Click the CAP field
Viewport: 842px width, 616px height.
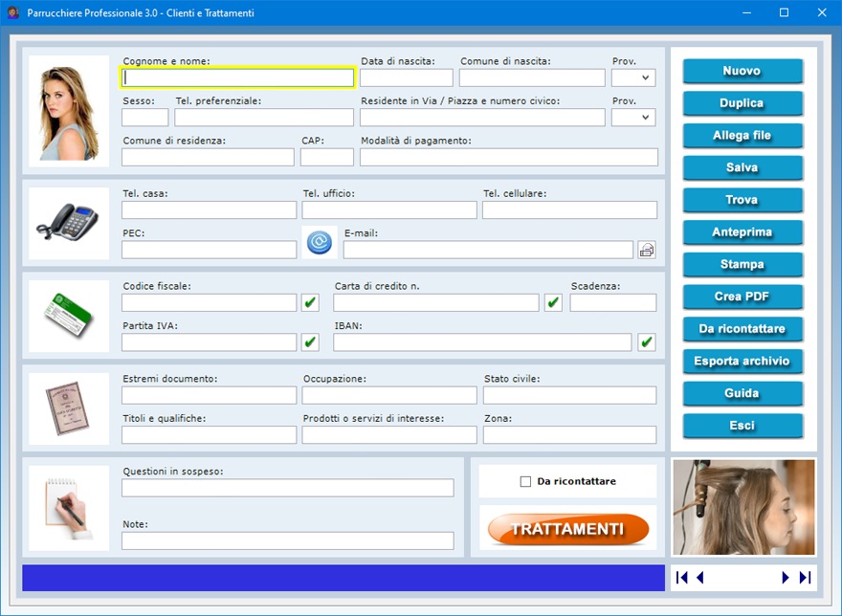[327, 158]
